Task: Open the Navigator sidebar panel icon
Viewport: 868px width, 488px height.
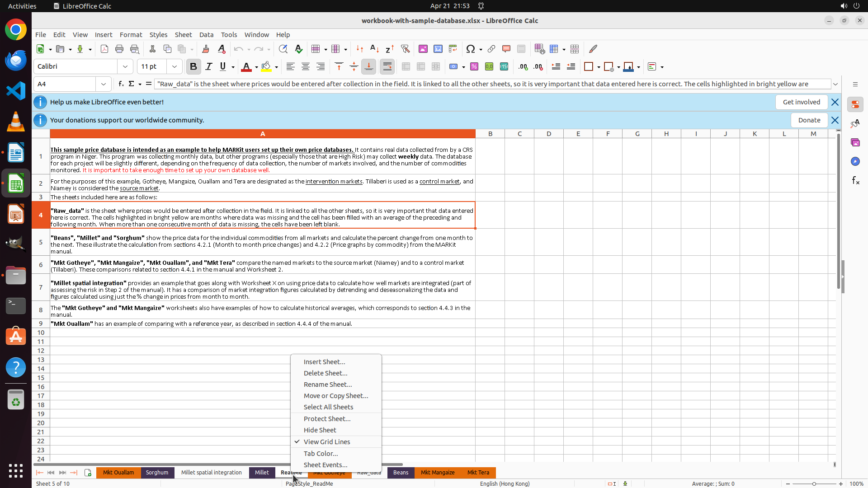Action: tap(855, 161)
